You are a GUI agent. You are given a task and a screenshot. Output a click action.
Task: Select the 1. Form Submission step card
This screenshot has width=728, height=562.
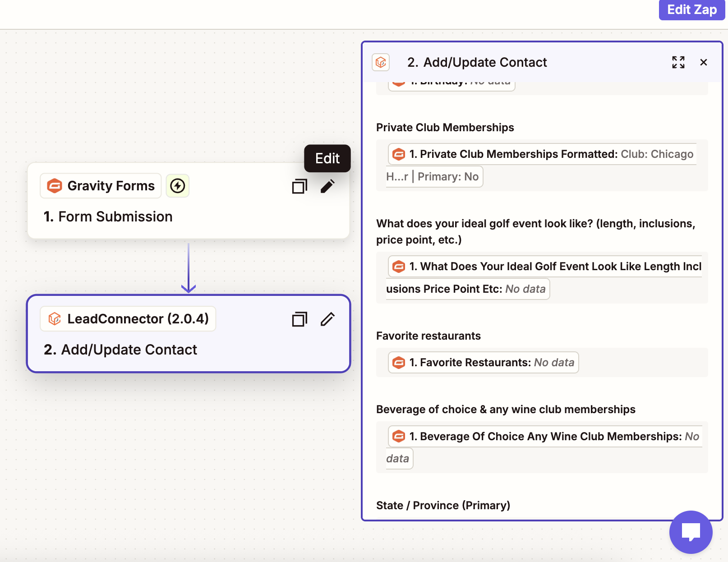[x=189, y=201]
